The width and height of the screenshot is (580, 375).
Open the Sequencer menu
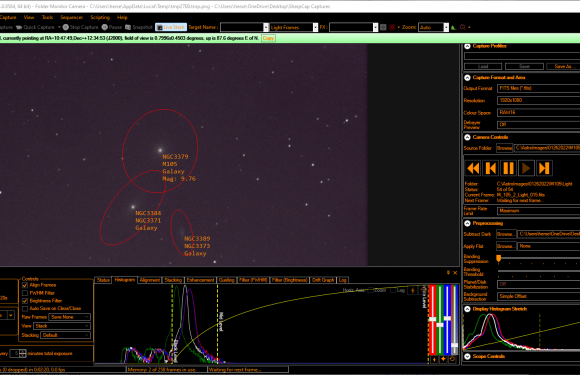(x=71, y=17)
